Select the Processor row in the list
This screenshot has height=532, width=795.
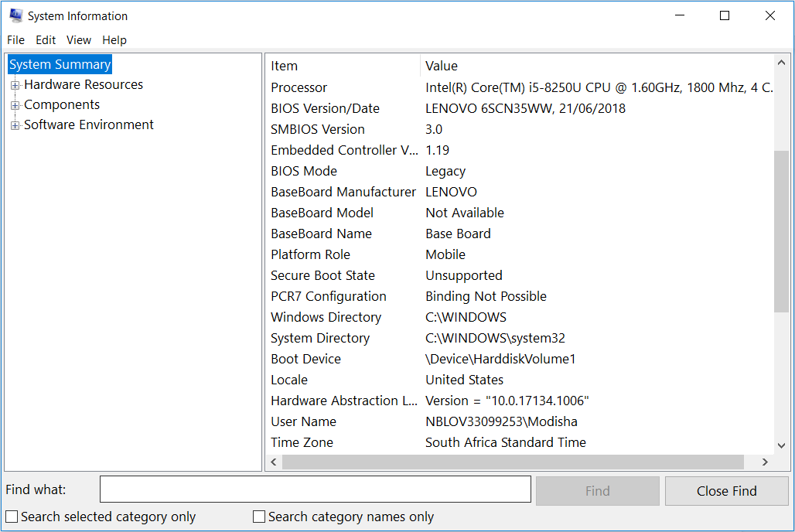299,87
